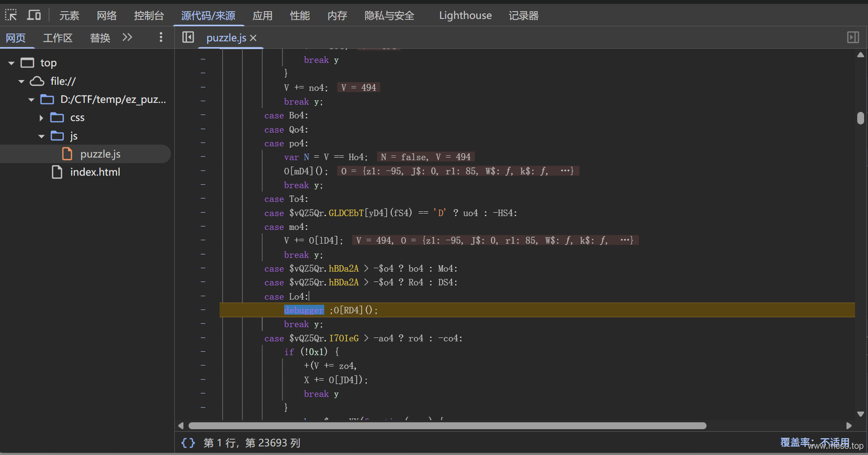Click the cursor position 第 1 行 status
The width and height of the screenshot is (868, 455).
pyautogui.click(x=252, y=443)
